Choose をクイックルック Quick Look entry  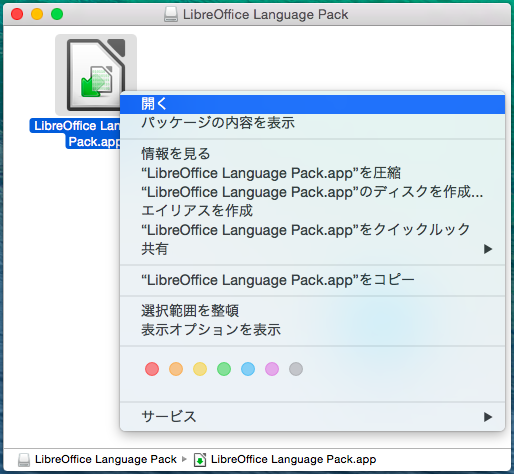point(312,230)
